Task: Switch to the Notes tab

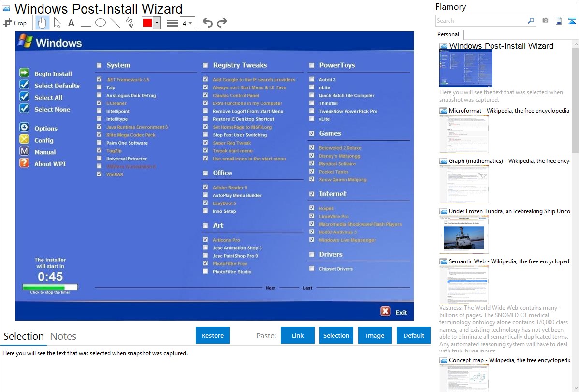Action: [63, 336]
